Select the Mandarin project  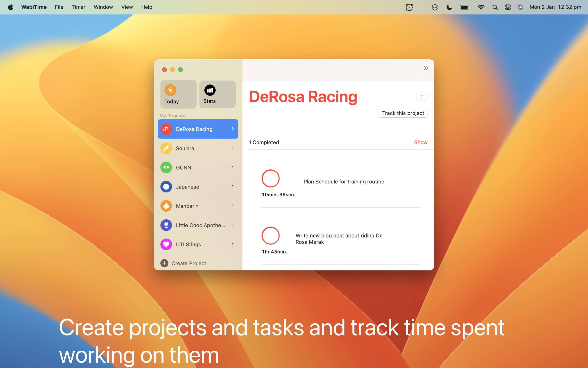(198, 206)
